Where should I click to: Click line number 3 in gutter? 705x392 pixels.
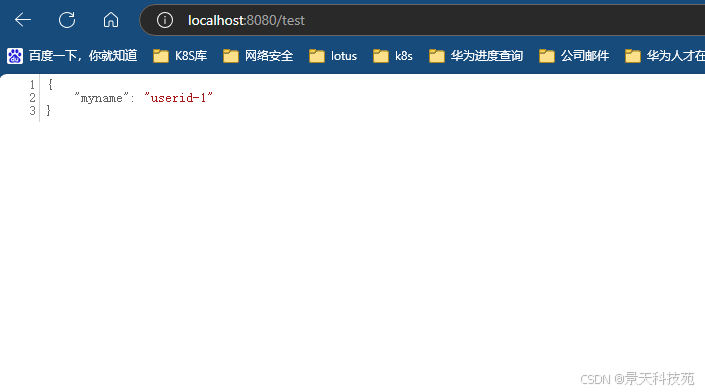click(x=32, y=111)
